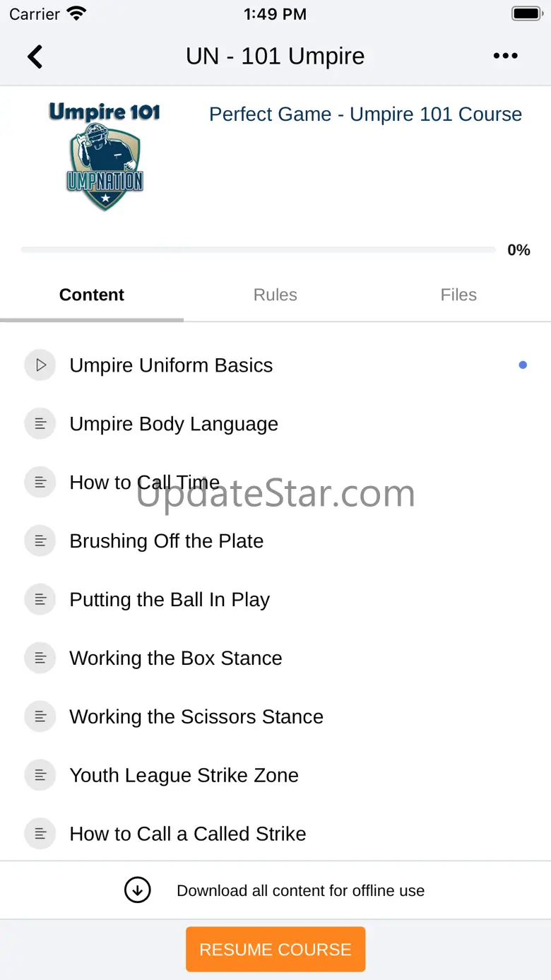Click the course progress bar
Image resolution: width=551 pixels, height=980 pixels.
tap(259, 250)
